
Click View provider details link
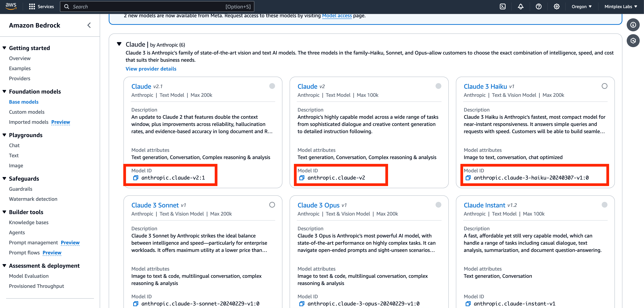pos(151,69)
